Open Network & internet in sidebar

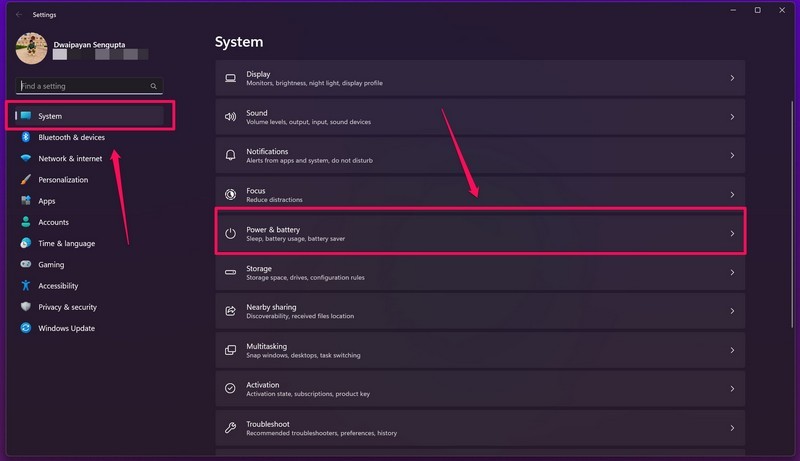pos(70,158)
